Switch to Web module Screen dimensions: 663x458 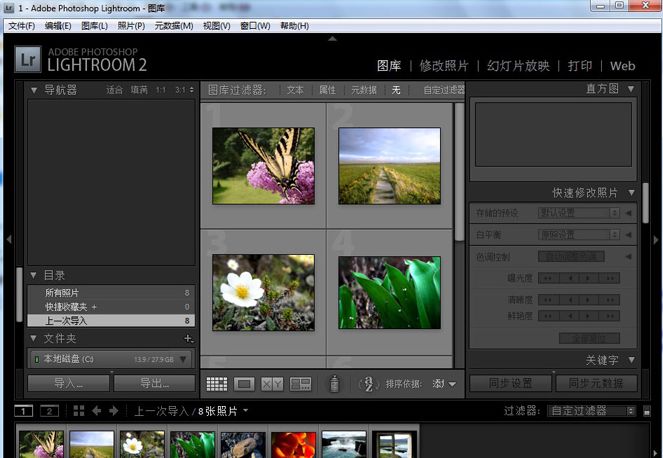622,66
